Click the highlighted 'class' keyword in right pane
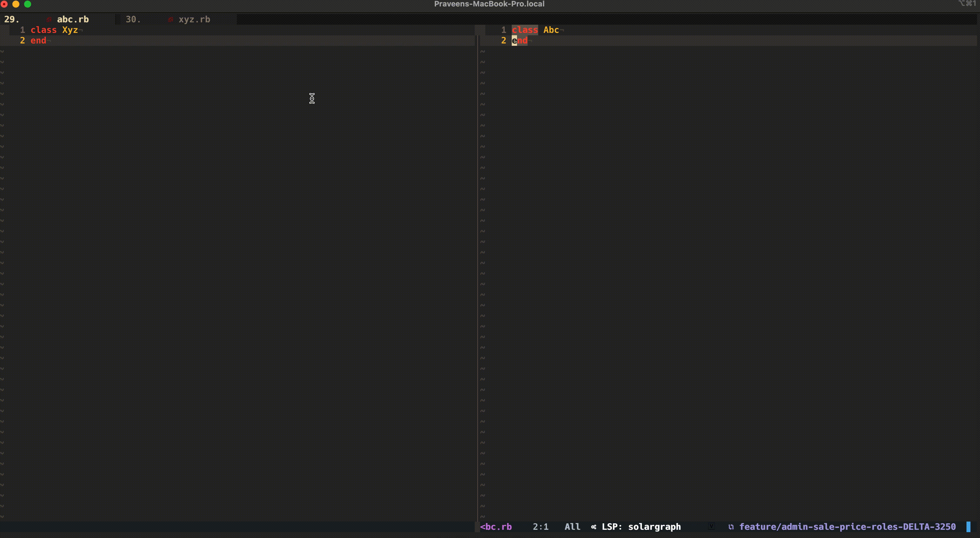 point(525,30)
